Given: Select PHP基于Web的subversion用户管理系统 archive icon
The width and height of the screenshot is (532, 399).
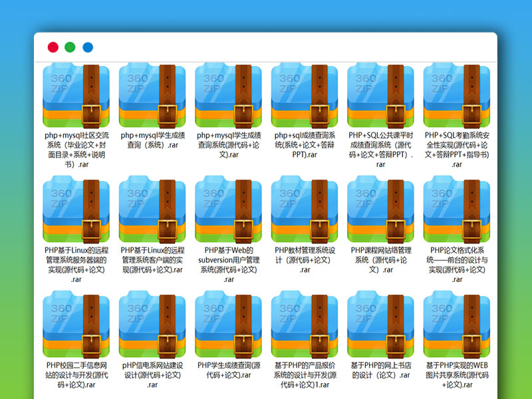Looking at the screenshot, I should (228, 210).
